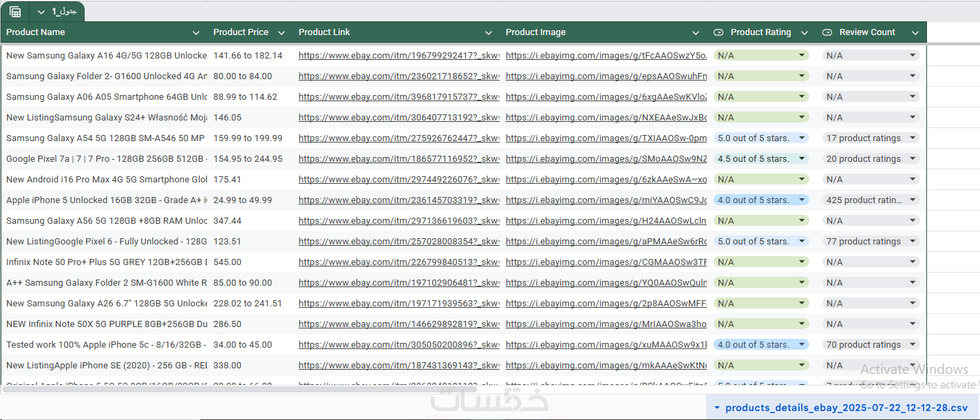The image size is (980, 420).
Task: Open image URL for Apple iPhone 5 Unlocked row
Action: 606,200
